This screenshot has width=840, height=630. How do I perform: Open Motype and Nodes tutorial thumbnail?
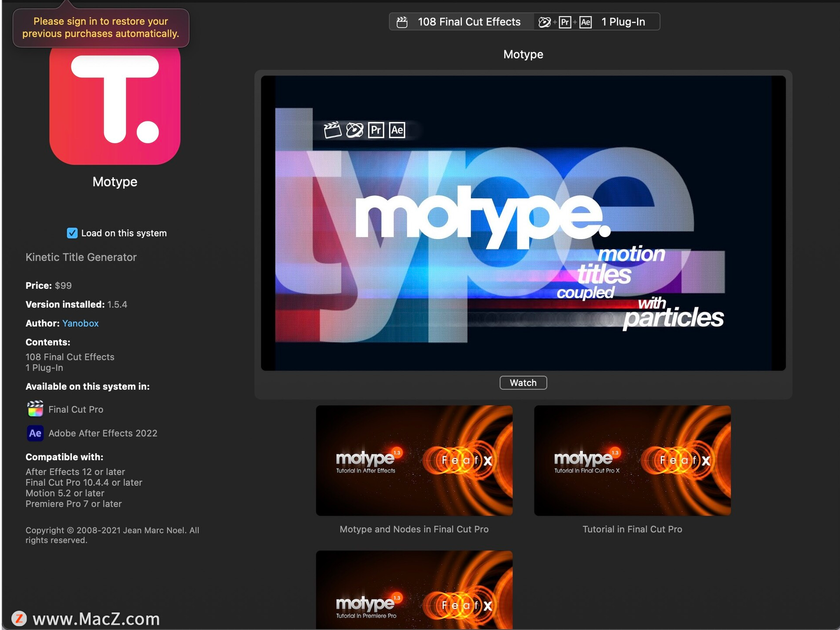414,460
